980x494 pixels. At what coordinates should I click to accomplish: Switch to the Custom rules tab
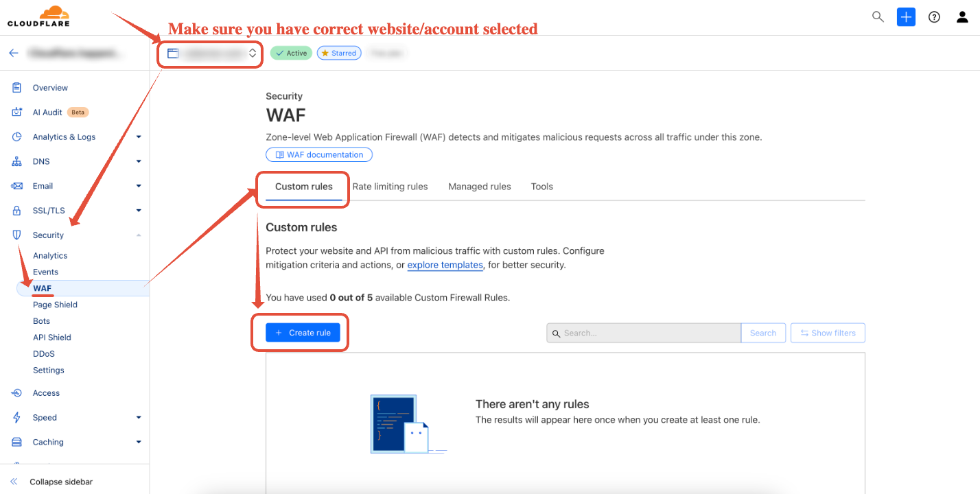pyautogui.click(x=304, y=187)
